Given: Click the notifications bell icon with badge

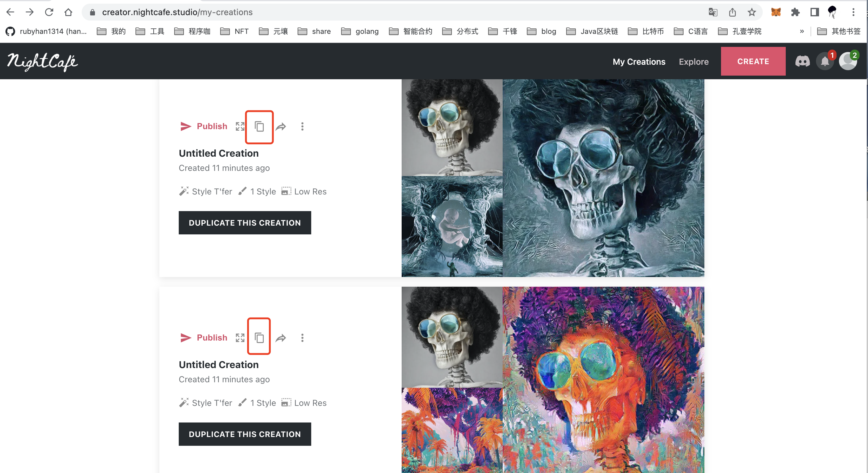Looking at the screenshot, I should pos(825,61).
